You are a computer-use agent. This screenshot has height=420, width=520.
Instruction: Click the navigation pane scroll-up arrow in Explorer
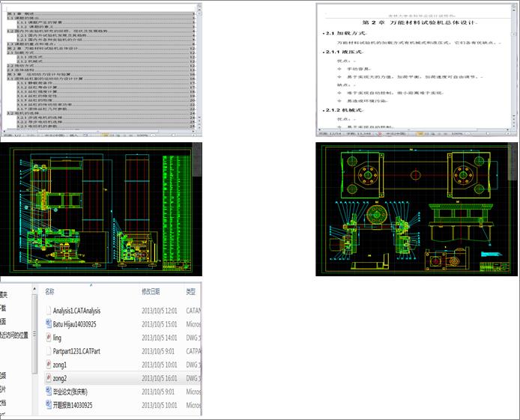coord(34,289)
